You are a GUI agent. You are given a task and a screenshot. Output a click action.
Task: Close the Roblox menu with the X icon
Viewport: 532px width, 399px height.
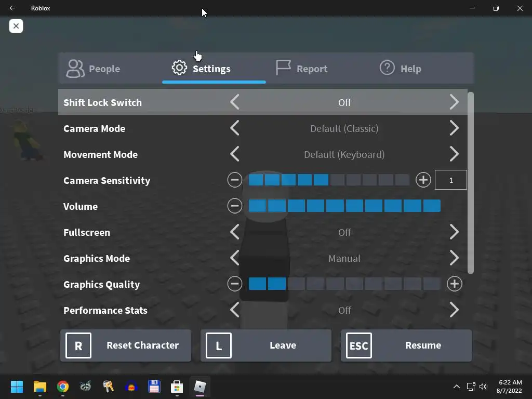[16, 26]
